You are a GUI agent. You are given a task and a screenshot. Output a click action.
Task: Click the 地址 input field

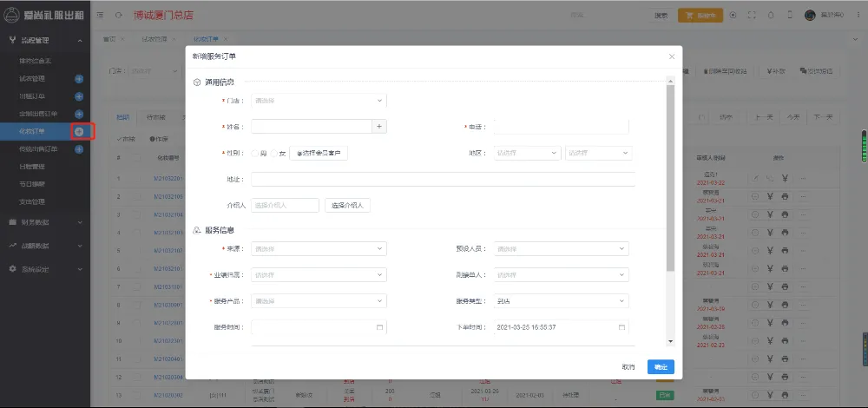pos(443,180)
